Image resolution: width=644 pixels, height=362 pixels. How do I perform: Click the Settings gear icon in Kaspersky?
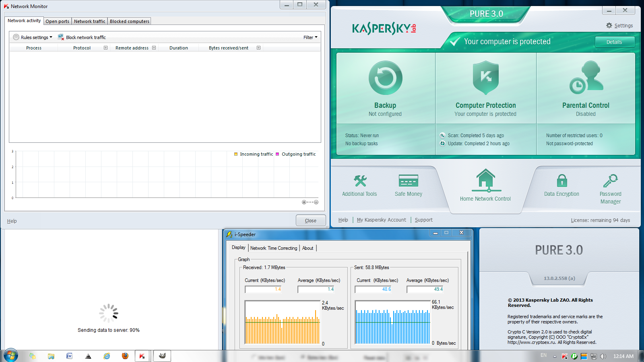point(609,25)
